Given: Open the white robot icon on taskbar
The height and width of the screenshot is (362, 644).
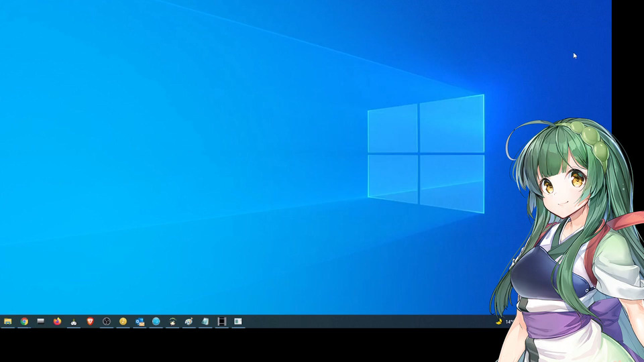Looking at the screenshot, I should (74, 321).
